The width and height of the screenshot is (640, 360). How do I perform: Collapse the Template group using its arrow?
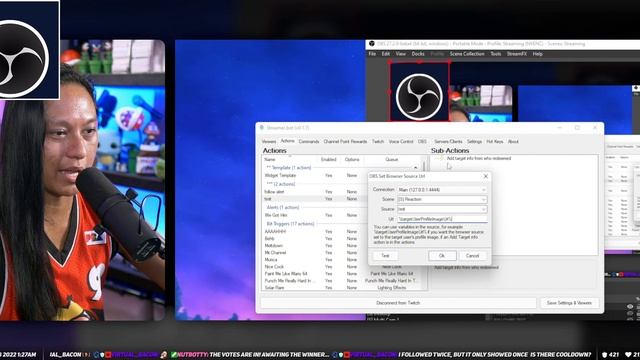pos(416,168)
